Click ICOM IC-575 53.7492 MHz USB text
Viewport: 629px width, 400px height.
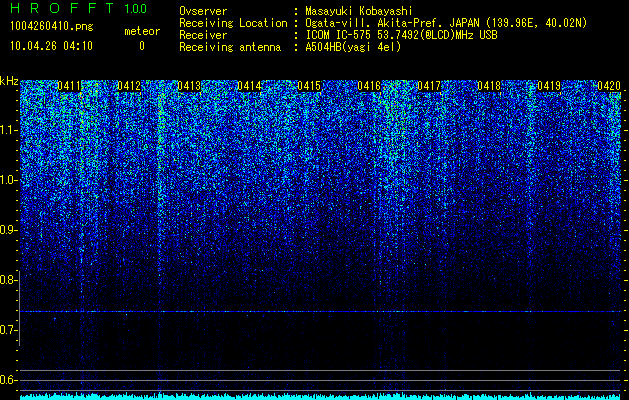coord(401,35)
